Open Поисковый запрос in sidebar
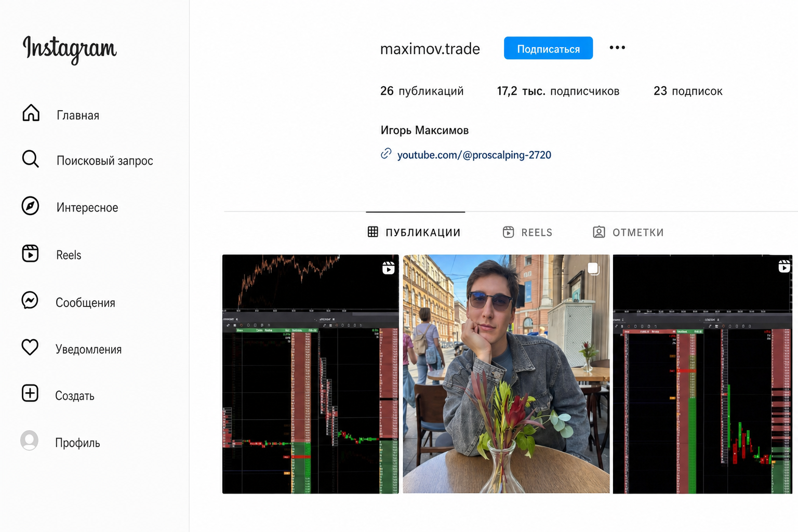 click(x=105, y=161)
